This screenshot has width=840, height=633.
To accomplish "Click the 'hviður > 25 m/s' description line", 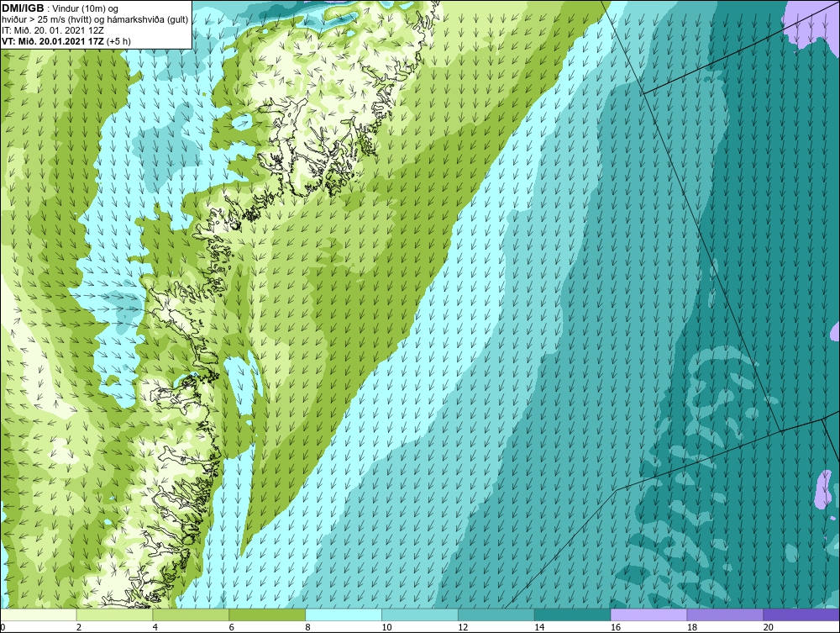I will 95,19.
